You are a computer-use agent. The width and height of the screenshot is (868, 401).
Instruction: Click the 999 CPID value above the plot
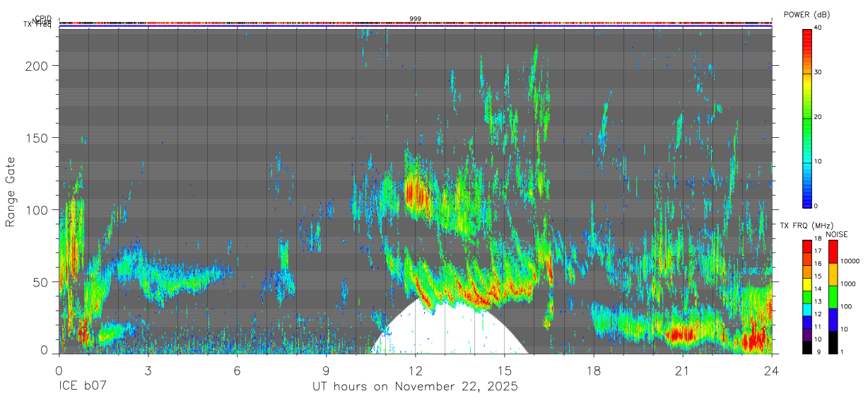click(415, 18)
